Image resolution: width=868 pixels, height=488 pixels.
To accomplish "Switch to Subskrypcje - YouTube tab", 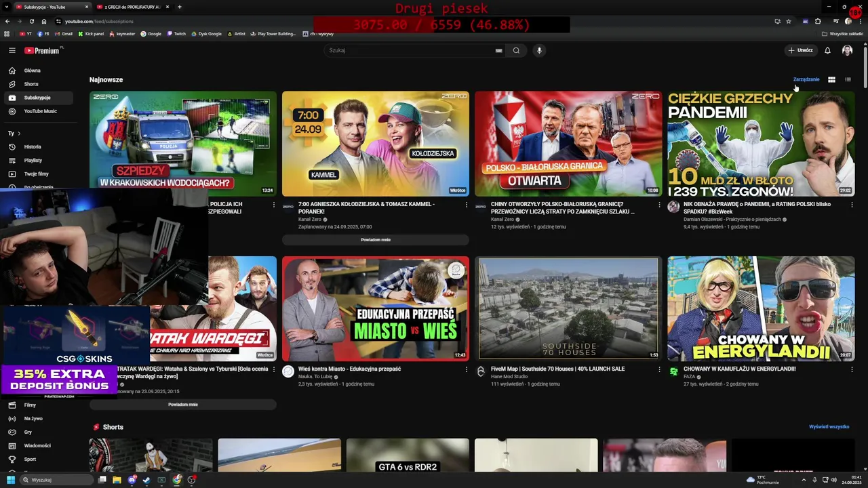I will click(53, 7).
